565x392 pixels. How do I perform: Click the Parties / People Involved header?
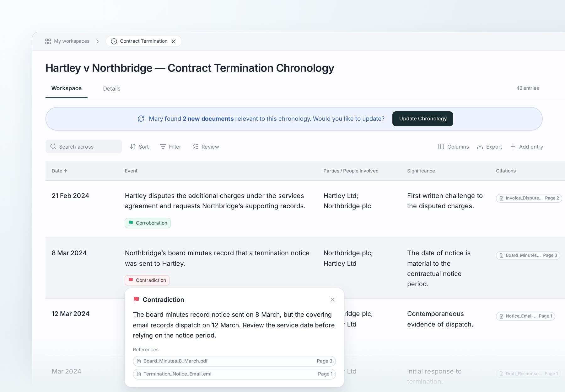351,171
